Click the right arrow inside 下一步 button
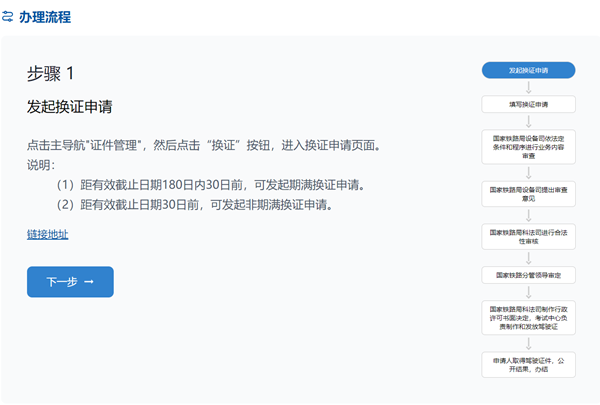This screenshot has width=600, height=405. coord(89,282)
